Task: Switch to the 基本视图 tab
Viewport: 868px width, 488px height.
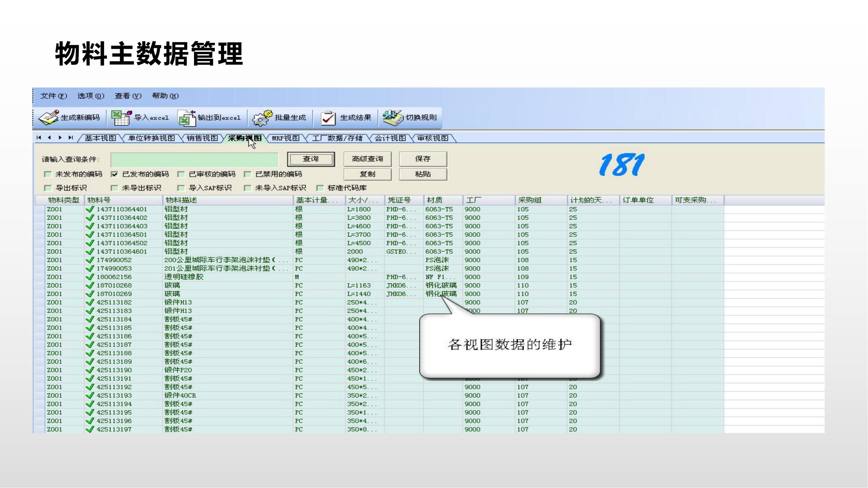Action: 100,138
